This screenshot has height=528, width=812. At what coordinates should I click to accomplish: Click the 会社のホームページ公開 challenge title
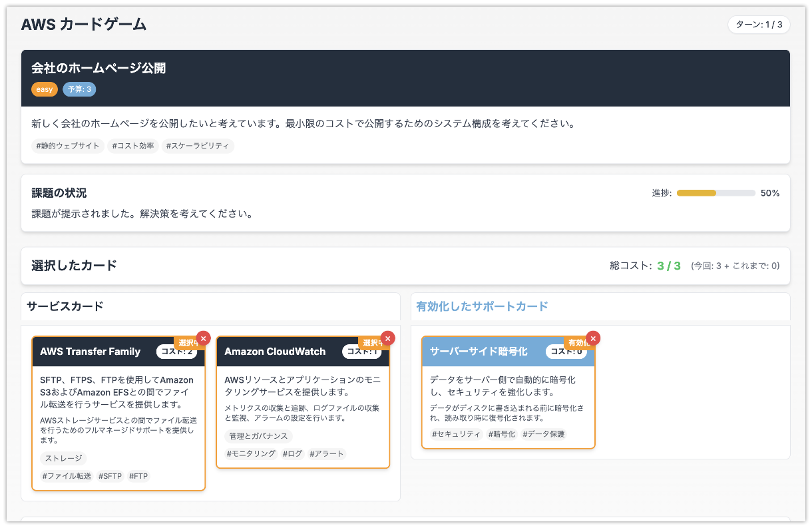[x=99, y=68]
